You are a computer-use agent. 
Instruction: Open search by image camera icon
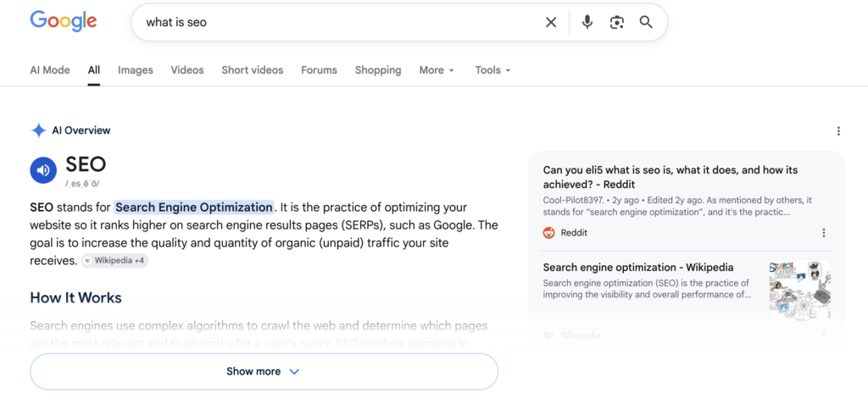point(617,22)
